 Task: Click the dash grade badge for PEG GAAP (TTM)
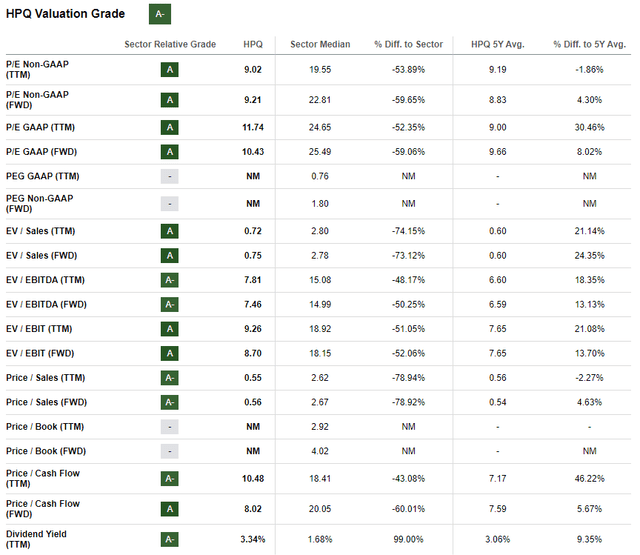(x=170, y=176)
